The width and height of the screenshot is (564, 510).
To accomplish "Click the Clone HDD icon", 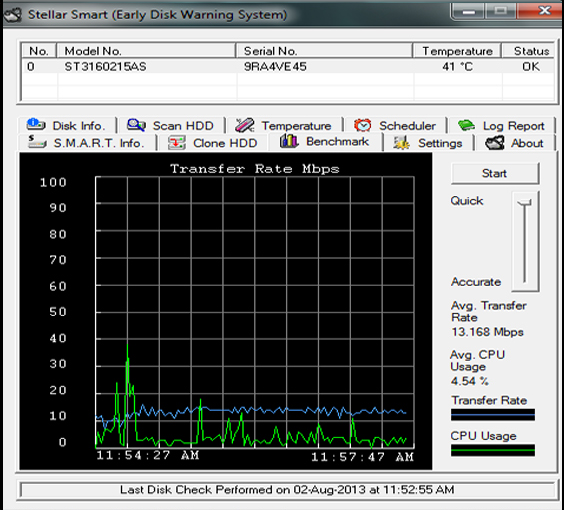I will pyautogui.click(x=177, y=143).
